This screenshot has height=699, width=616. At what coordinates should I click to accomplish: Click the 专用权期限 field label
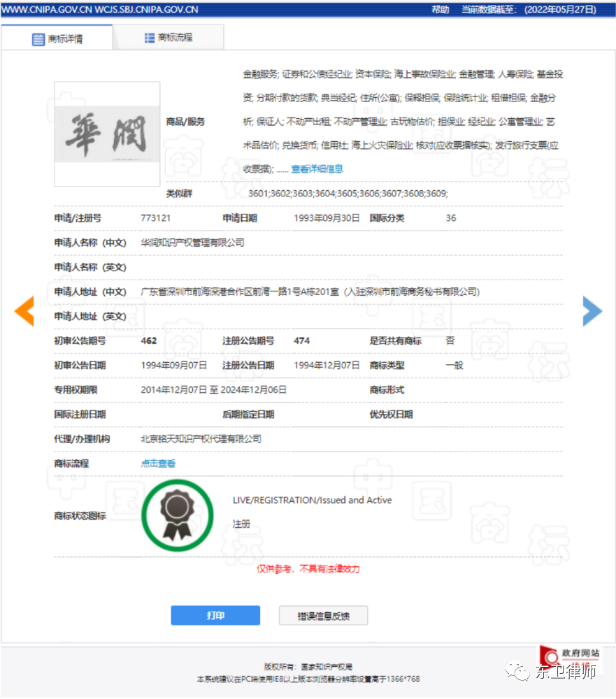point(76,389)
